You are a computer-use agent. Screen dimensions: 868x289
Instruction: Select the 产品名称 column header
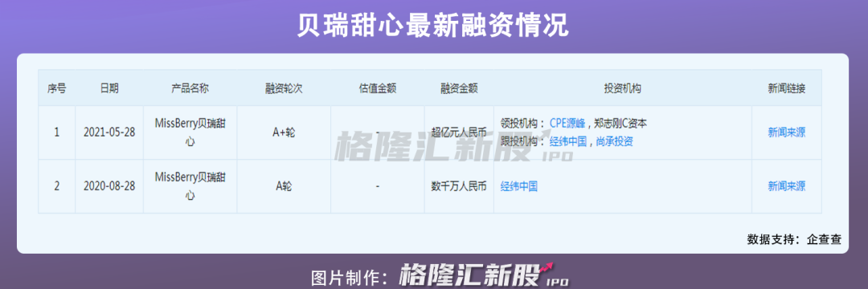point(190,88)
